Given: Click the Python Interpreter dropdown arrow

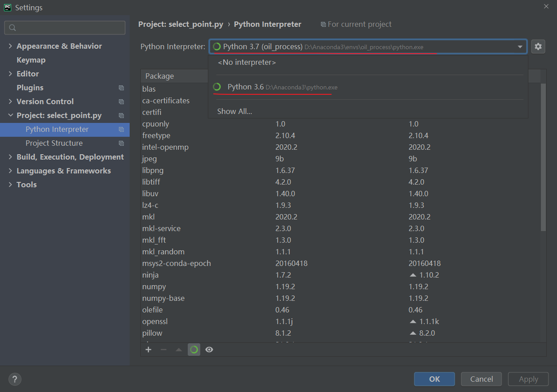Looking at the screenshot, I should 520,46.
